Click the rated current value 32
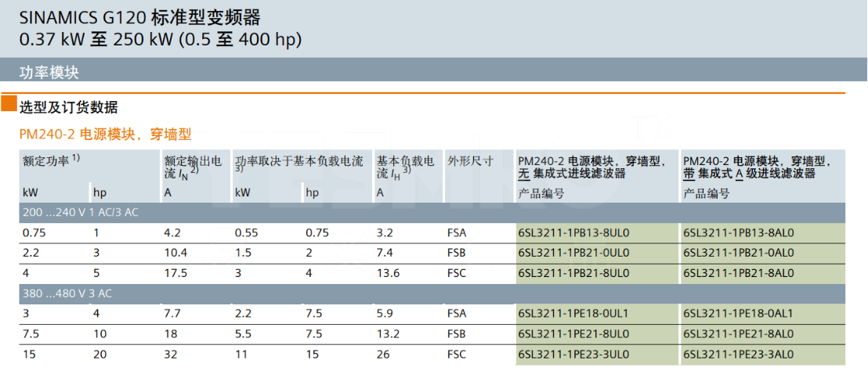868x385 pixels. pos(170,354)
